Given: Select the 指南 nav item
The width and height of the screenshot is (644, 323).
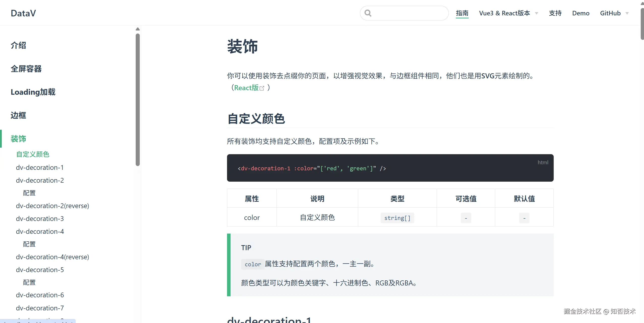Looking at the screenshot, I should (462, 13).
